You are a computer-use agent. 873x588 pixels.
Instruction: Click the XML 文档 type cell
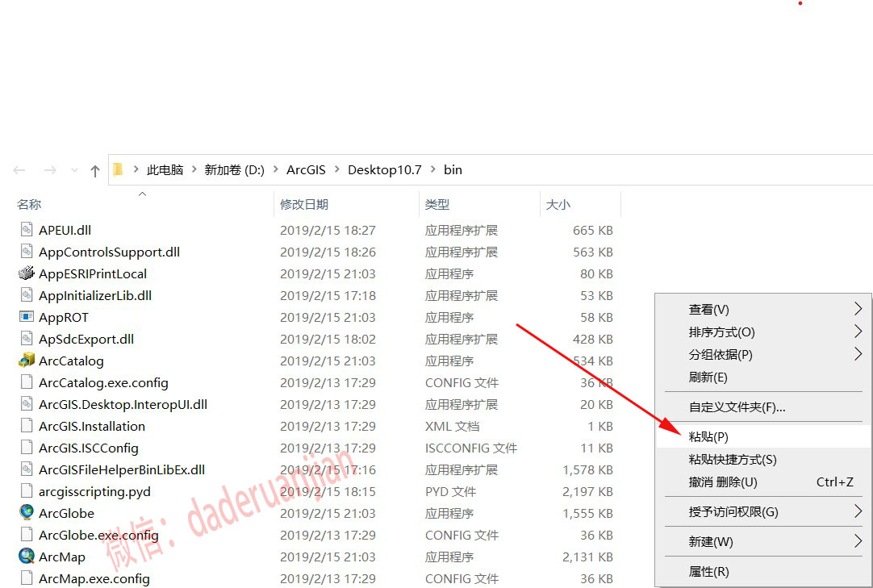click(x=452, y=427)
